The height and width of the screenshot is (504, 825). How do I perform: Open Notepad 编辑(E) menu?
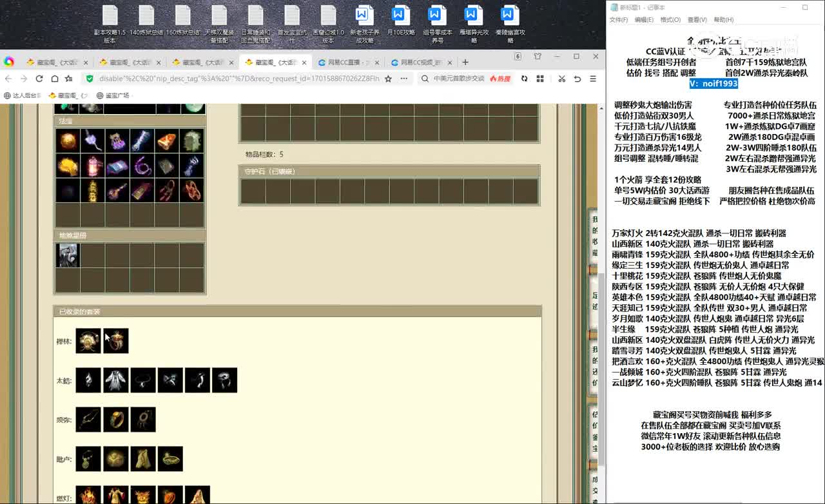(x=644, y=20)
